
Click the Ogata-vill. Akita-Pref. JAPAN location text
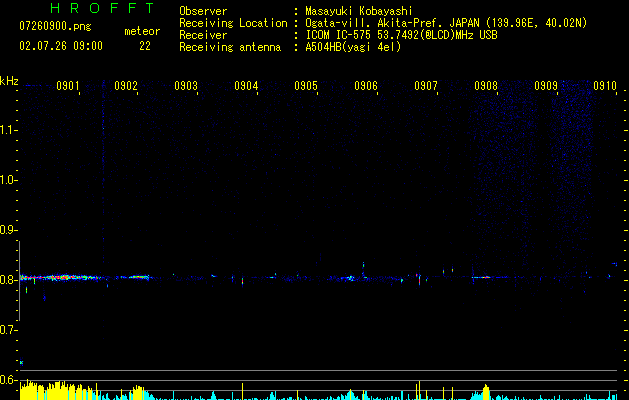446,23
